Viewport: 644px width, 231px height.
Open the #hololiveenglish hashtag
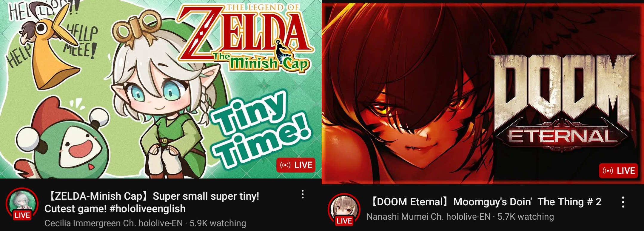click(x=148, y=209)
